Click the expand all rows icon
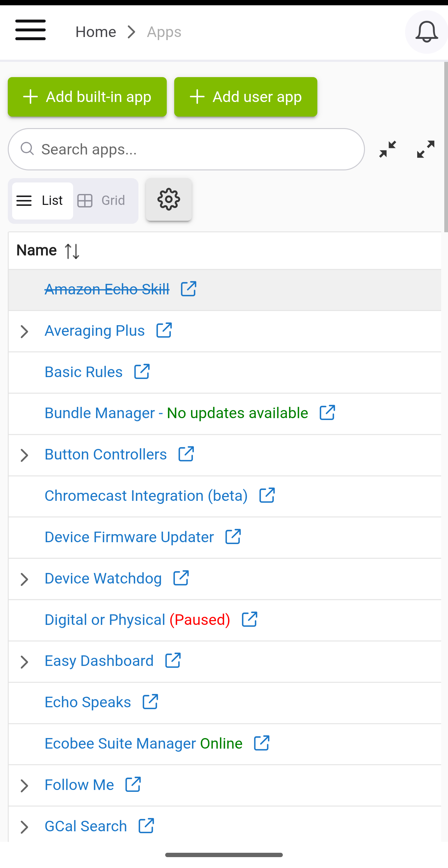The image size is (448, 868). [x=425, y=149]
